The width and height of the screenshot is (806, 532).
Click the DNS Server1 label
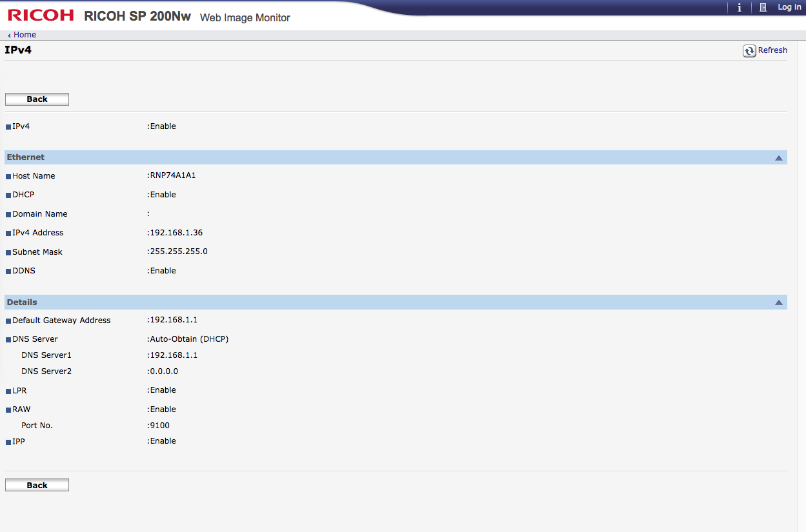[46, 355]
